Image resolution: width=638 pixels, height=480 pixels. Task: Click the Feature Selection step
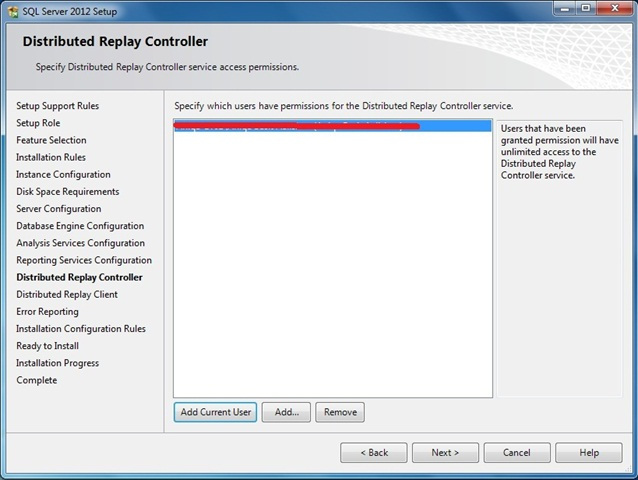pyautogui.click(x=51, y=140)
